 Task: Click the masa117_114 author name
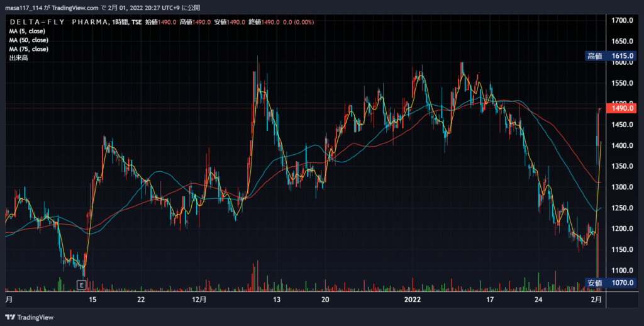click(x=23, y=8)
